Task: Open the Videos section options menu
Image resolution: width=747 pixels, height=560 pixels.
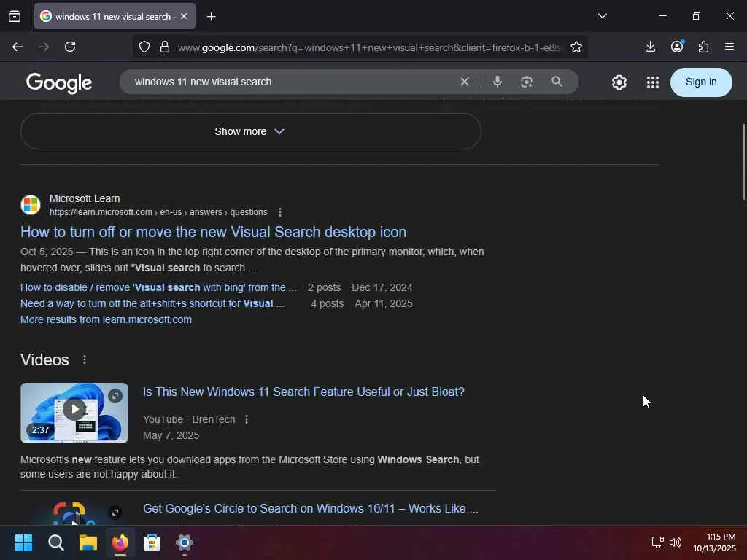Action: pos(85,359)
